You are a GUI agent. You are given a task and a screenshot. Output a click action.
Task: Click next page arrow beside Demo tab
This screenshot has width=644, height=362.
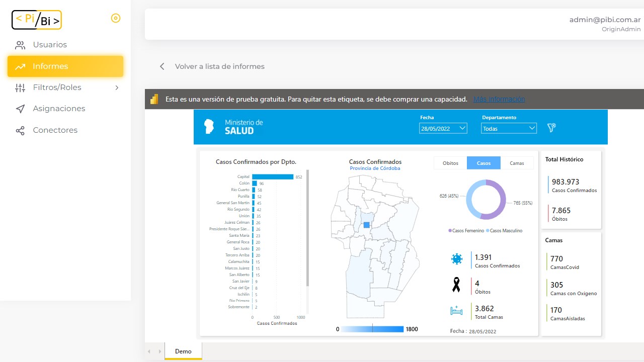[x=160, y=351]
